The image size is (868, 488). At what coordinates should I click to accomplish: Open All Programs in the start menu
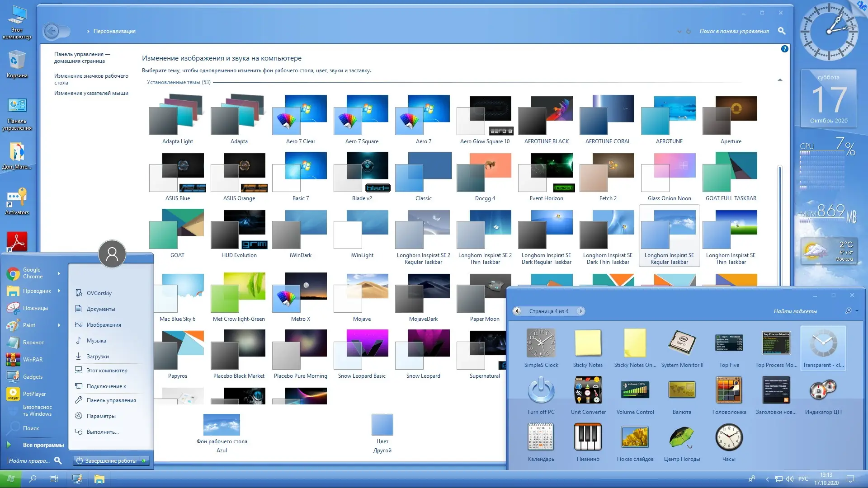pyautogui.click(x=43, y=445)
